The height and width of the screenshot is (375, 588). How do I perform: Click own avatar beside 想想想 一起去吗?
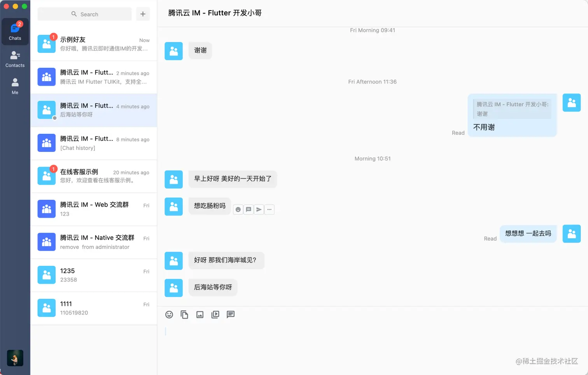coord(572,234)
